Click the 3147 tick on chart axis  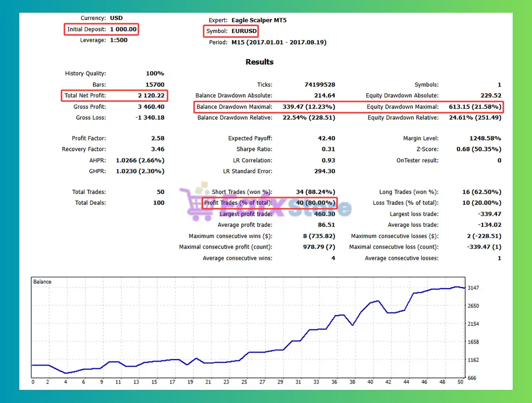[x=473, y=288]
